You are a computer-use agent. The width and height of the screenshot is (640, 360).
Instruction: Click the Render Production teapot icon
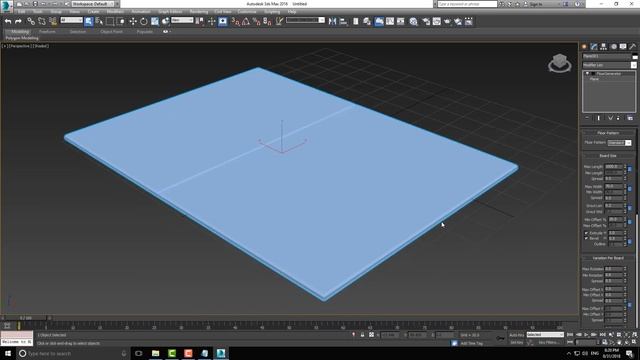[447, 21]
